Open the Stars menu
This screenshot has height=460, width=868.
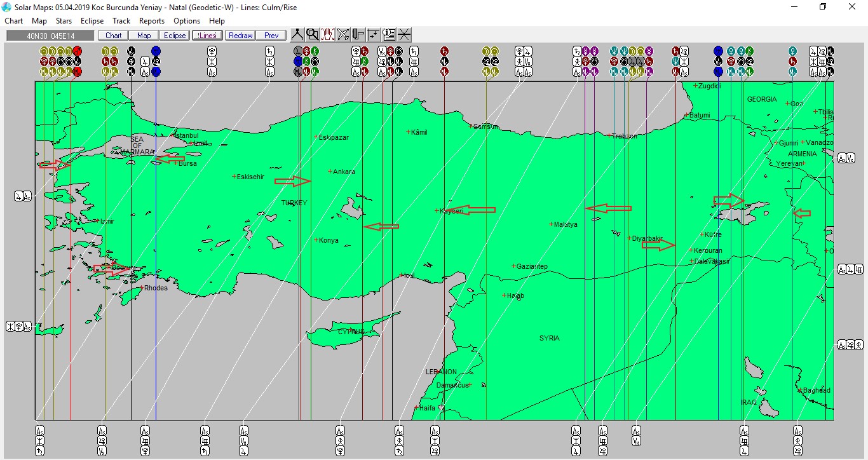[x=64, y=21]
